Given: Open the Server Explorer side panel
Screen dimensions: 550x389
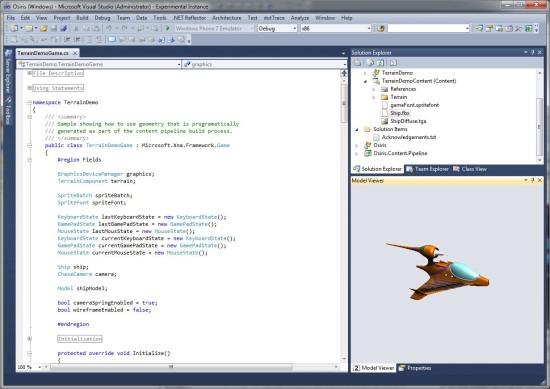Looking at the screenshot, I should click(x=8, y=72).
